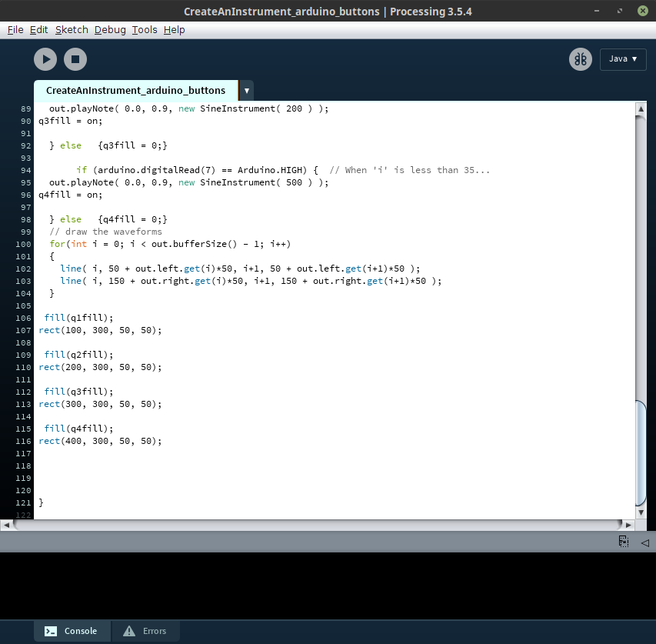Screen dimensions: 656x644
Task: Click the collapse console triangle icon
Action: (x=645, y=542)
